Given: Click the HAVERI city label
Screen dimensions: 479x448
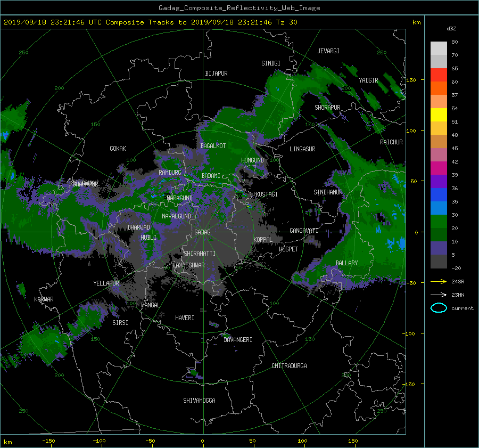Looking at the screenshot, I should coord(185,318).
